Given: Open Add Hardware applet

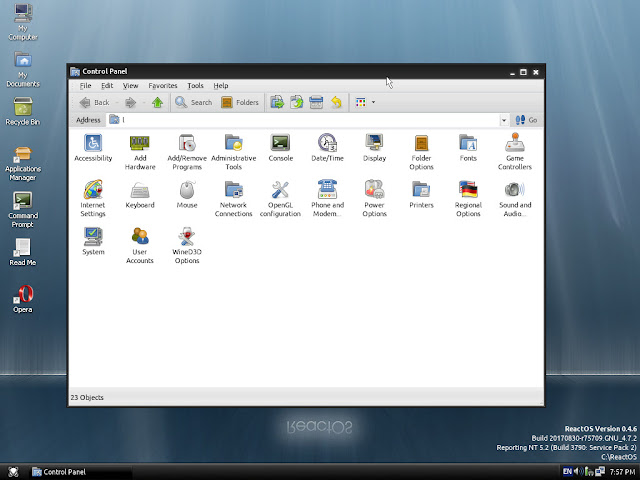Looking at the screenshot, I should point(140,152).
